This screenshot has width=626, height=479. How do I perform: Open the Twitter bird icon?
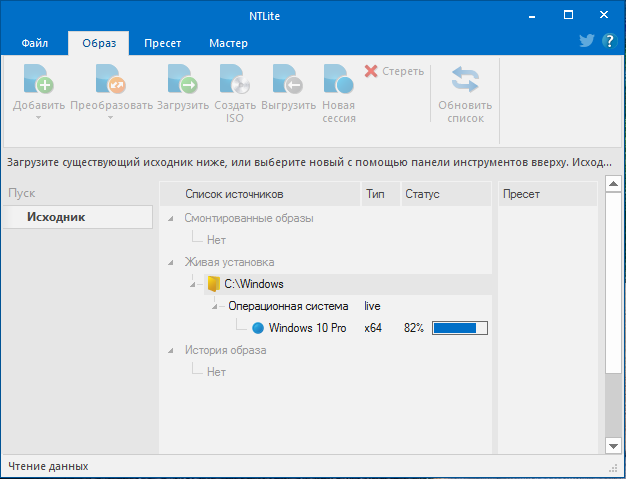coord(586,41)
